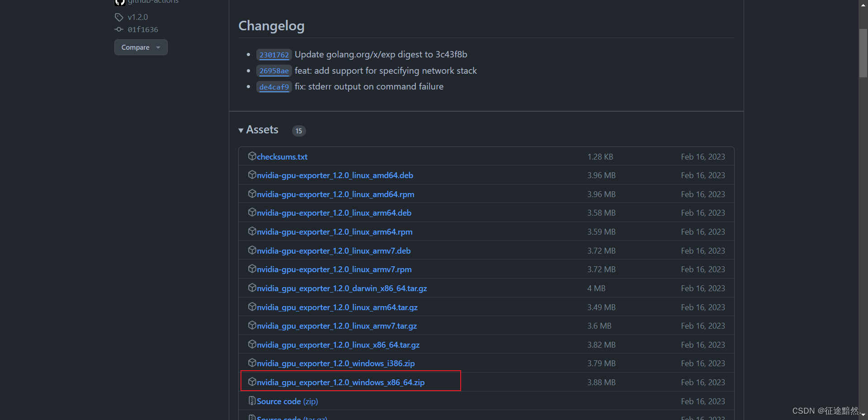Click the 1.28 KB size for checksums.txt
This screenshot has height=420, width=868.
(x=600, y=157)
